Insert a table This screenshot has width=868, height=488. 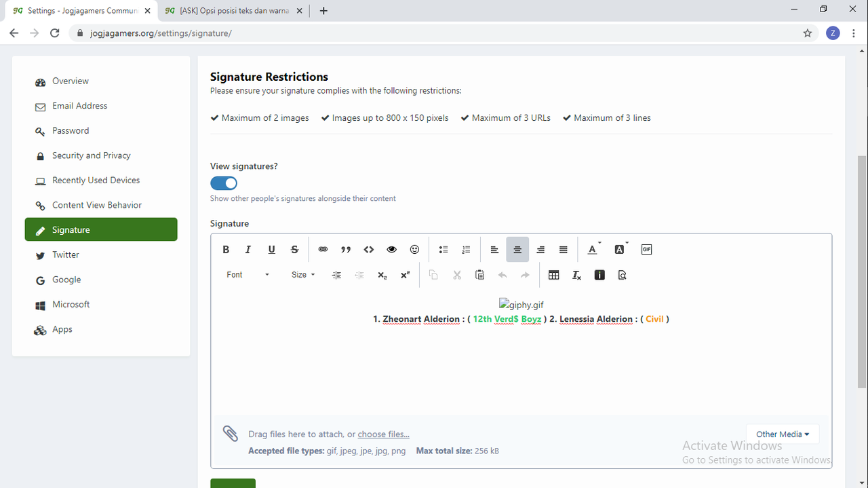[x=554, y=275]
